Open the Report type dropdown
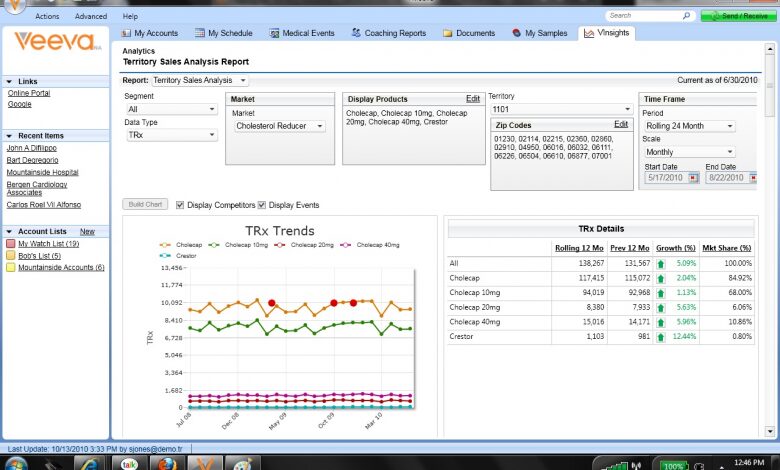780x470 pixels. point(199,80)
